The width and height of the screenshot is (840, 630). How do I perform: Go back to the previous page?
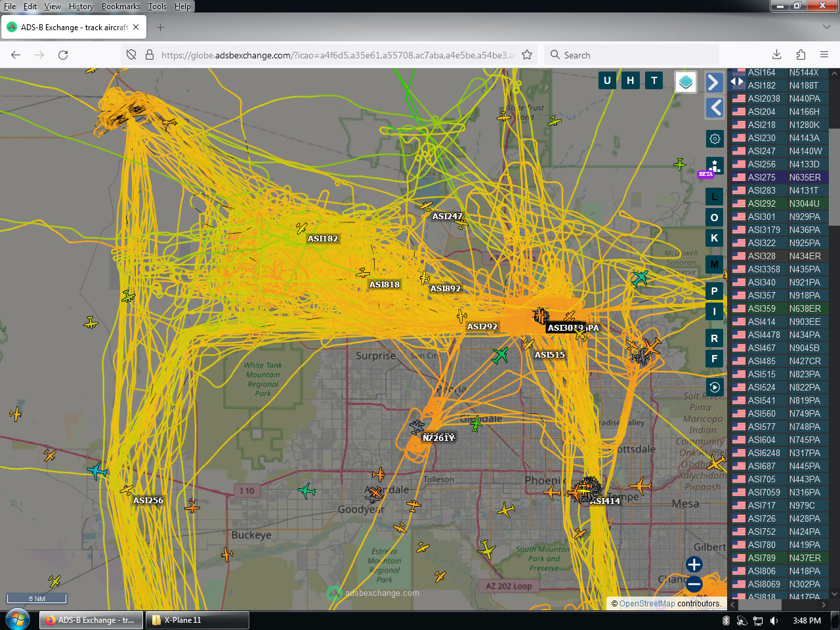click(16, 55)
